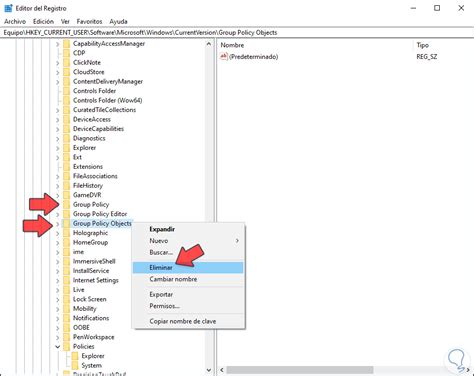Click the GameDVR folder icon
This screenshot has height=376, width=474.
coord(67,195)
